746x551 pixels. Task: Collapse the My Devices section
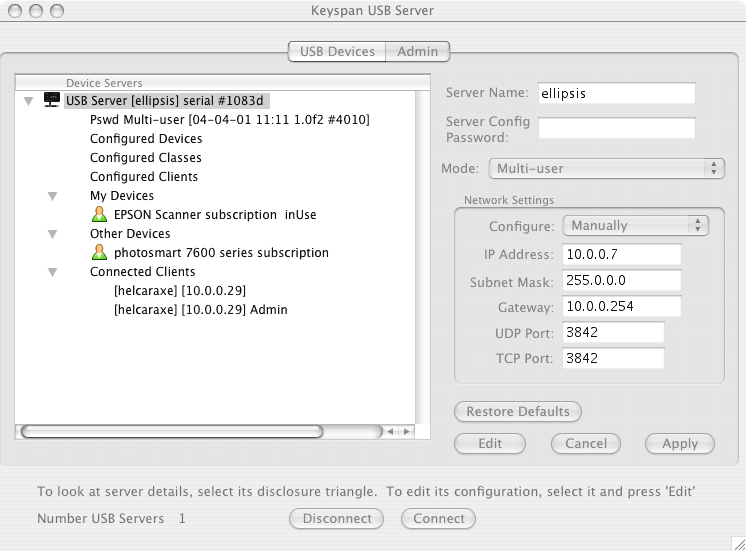tap(52, 196)
